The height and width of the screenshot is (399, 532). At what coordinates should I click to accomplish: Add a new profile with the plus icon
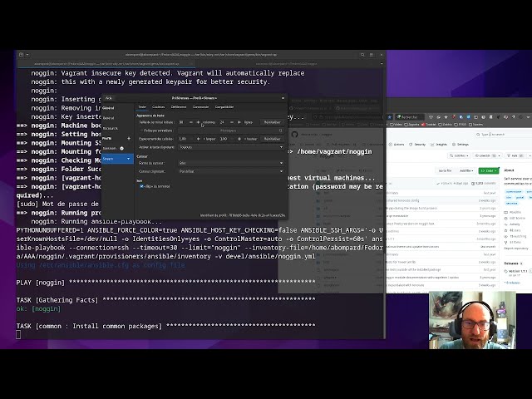pyautogui.click(x=129, y=139)
